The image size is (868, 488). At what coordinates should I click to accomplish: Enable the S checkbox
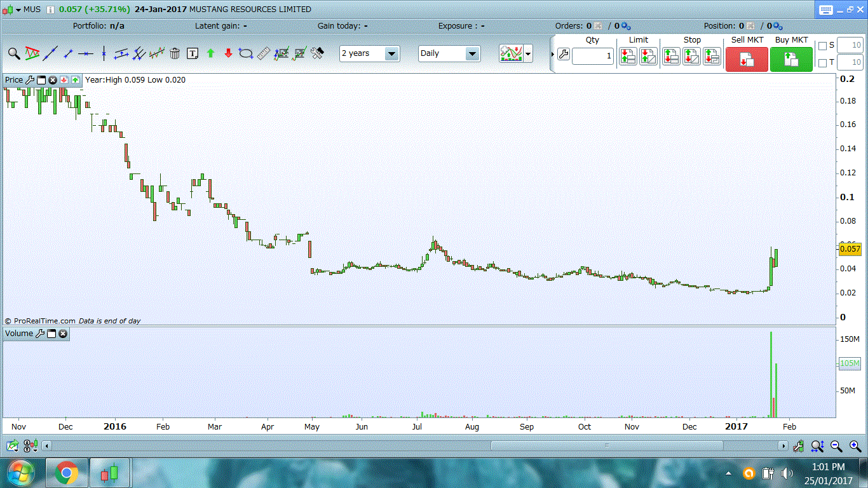click(x=822, y=46)
